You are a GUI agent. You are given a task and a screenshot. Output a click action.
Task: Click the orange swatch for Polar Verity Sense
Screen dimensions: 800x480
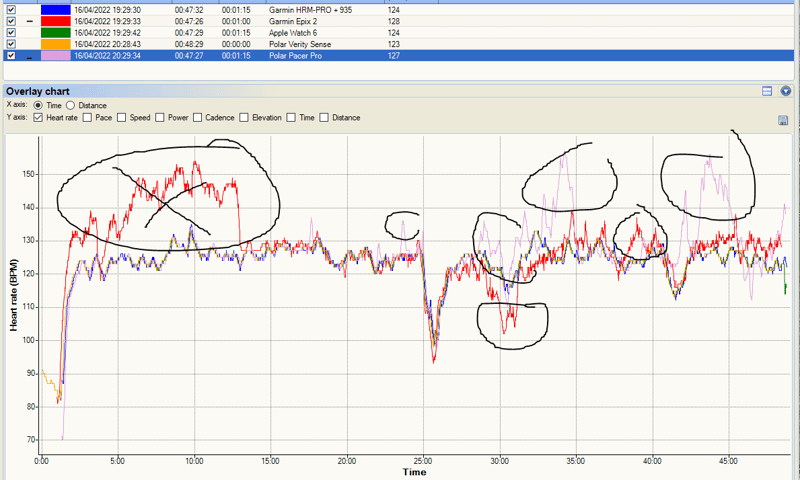point(56,44)
